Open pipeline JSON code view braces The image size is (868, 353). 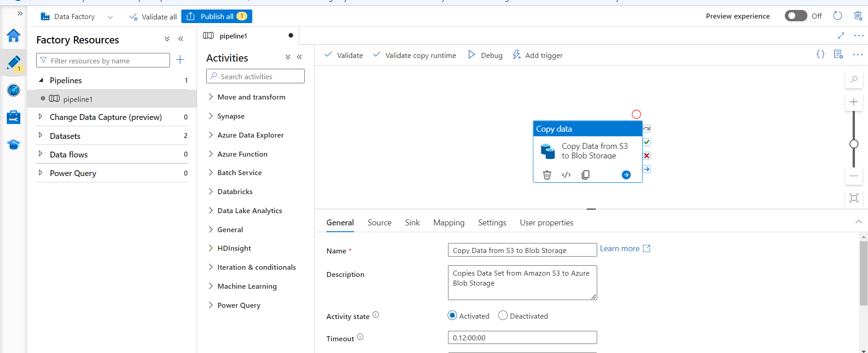pyautogui.click(x=821, y=54)
